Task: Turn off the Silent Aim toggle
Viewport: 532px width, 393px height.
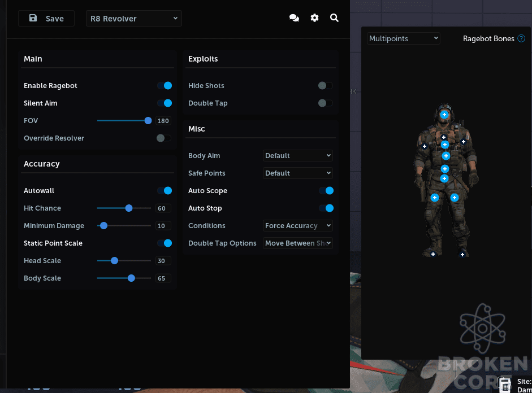Action: point(165,103)
